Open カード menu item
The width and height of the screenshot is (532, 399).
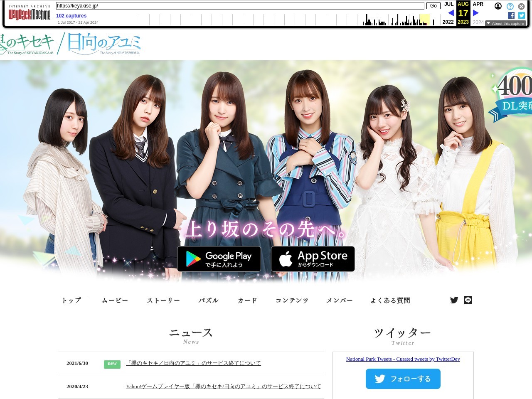click(x=247, y=300)
